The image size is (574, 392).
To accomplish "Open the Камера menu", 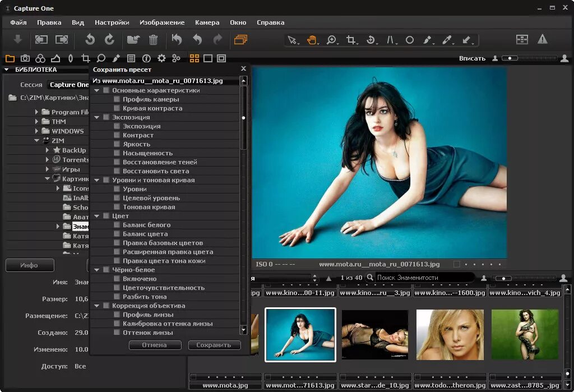I will pos(207,22).
